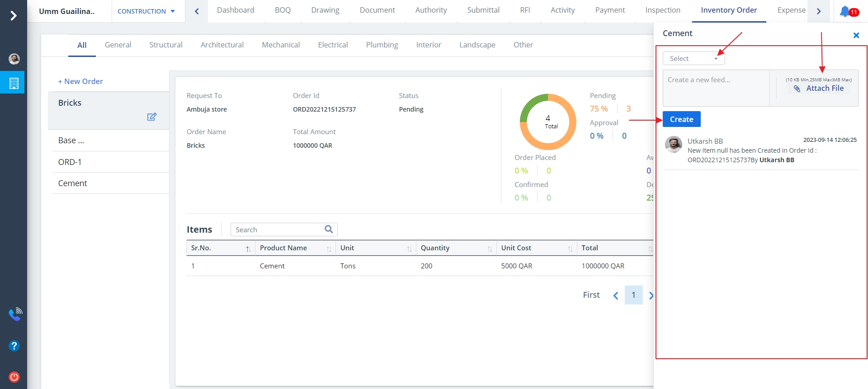Click the edit icon on Bricks order

152,117
